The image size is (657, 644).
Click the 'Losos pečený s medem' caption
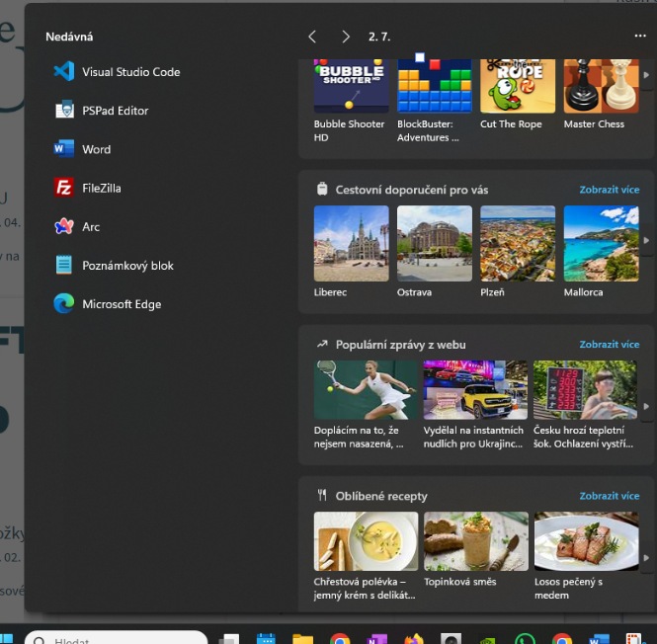tap(568, 589)
